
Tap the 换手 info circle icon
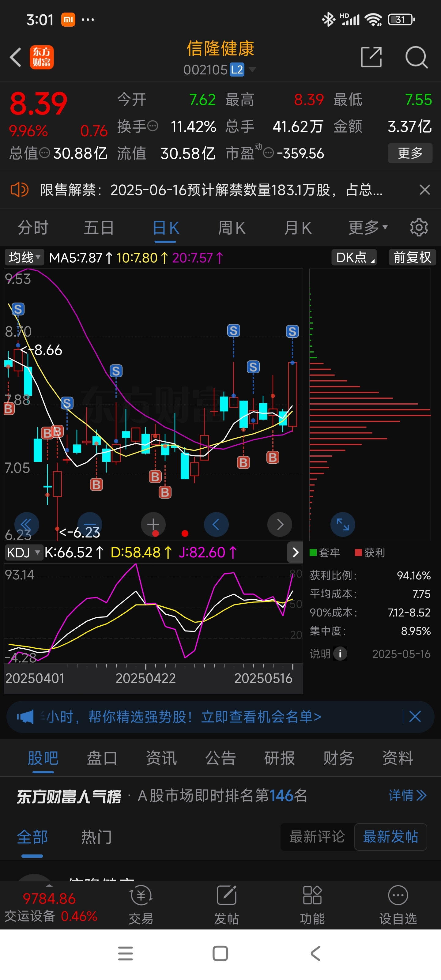click(152, 126)
